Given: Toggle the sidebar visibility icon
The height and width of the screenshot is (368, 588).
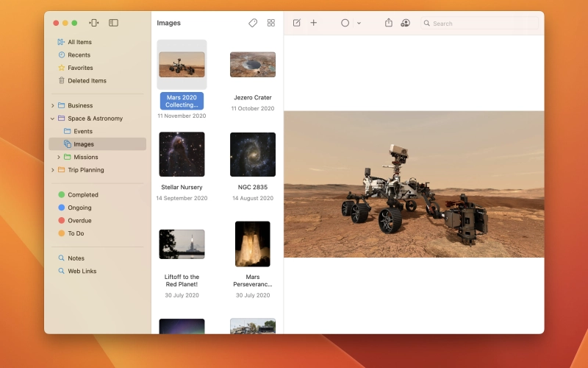Looking at the screenshot, I should tap(113, 23).
